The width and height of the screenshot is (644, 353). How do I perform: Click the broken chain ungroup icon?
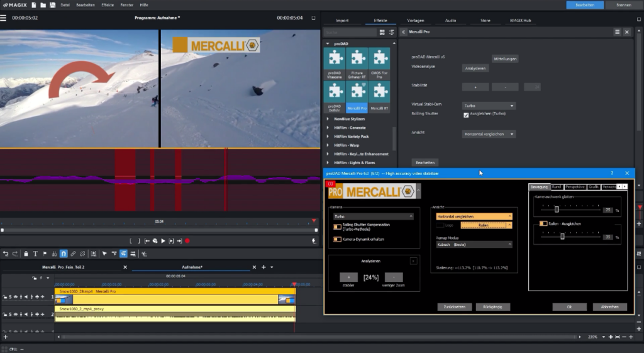click(82, 254)
